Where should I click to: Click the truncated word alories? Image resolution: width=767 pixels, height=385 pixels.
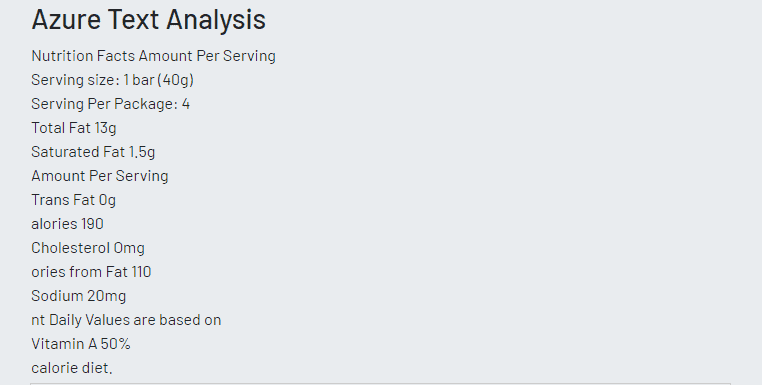54,224
